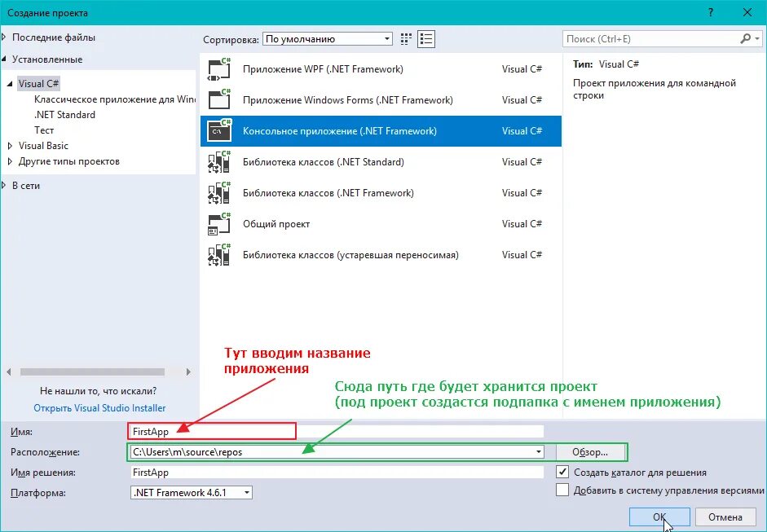The image size is (767, 532).
Task: Expand the Visual Basic tree node
Action: click(x=10, y=146)
